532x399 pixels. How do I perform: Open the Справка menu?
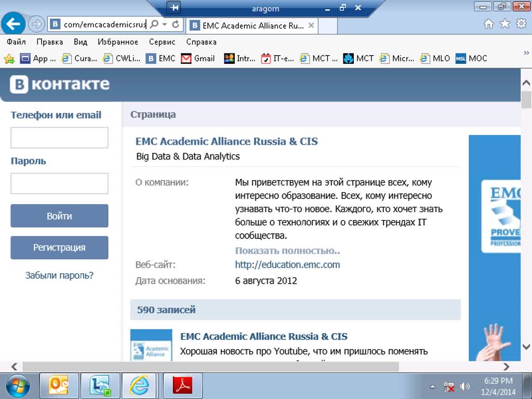point(201,42)
